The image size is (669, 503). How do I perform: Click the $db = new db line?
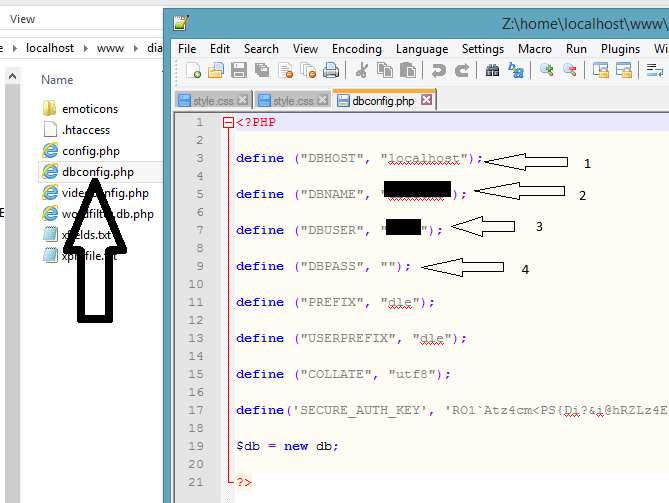[x=287, y=446]
